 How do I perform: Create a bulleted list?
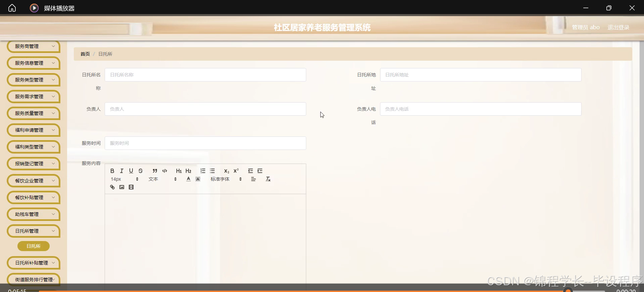[212, 171]
